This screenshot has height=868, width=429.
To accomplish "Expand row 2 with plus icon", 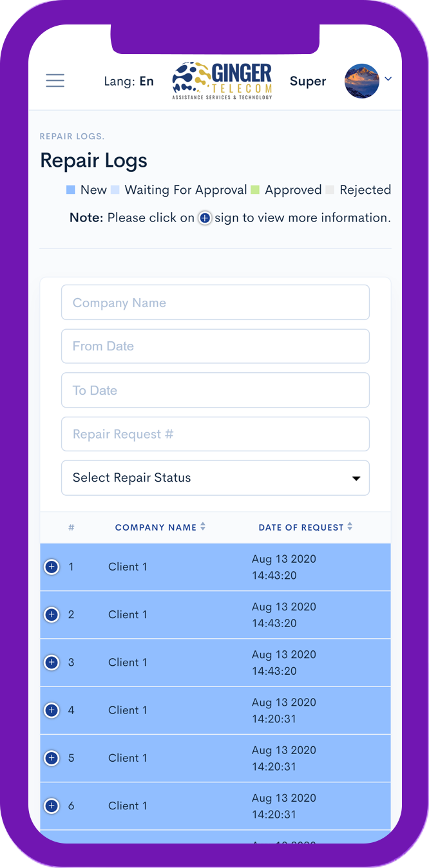I will coord(52,615).
